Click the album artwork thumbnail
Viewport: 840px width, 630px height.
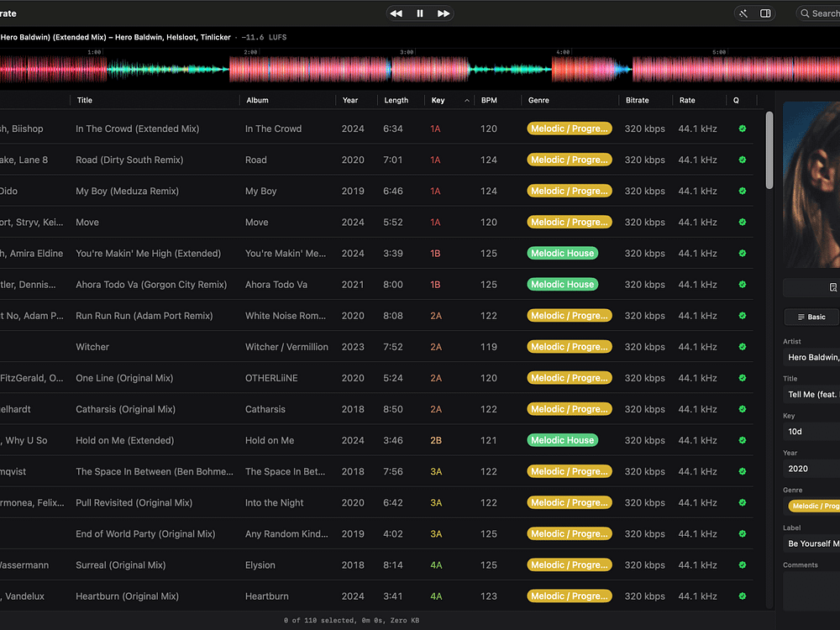coord(811,184)
